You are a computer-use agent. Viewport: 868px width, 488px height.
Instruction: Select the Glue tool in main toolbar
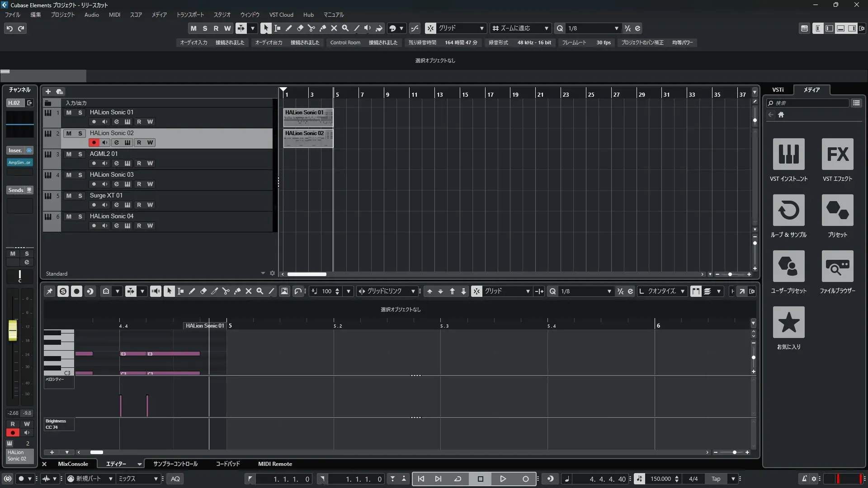pyautogui.click(x=323, y=28)
